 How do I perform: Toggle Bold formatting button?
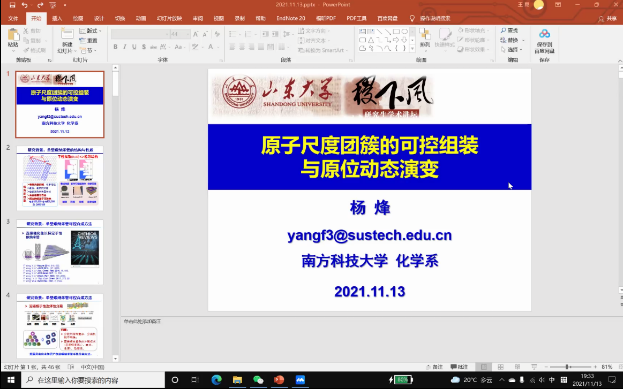pos(115,47)
